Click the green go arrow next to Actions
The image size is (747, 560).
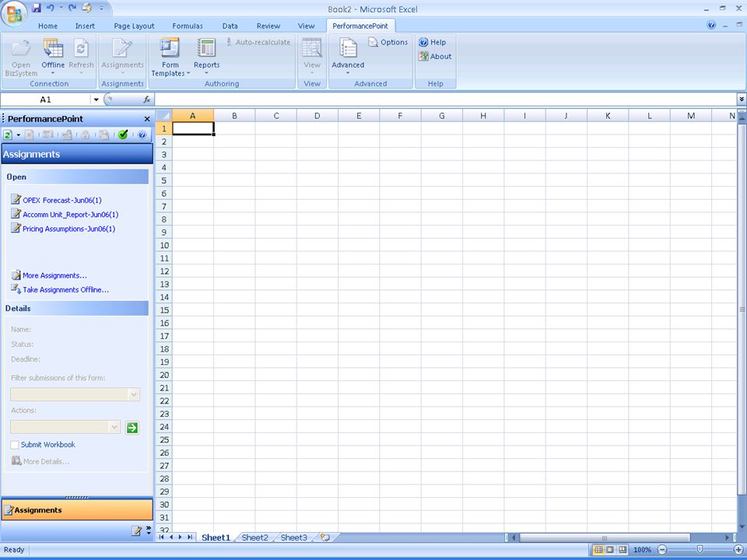(132, 428)
